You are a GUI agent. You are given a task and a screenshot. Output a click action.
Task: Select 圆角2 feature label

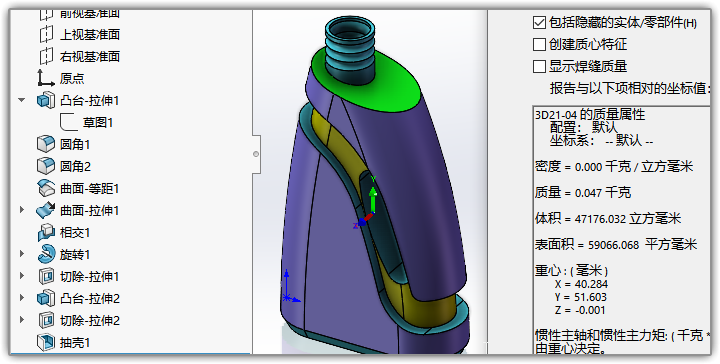(x=75, y=166)
